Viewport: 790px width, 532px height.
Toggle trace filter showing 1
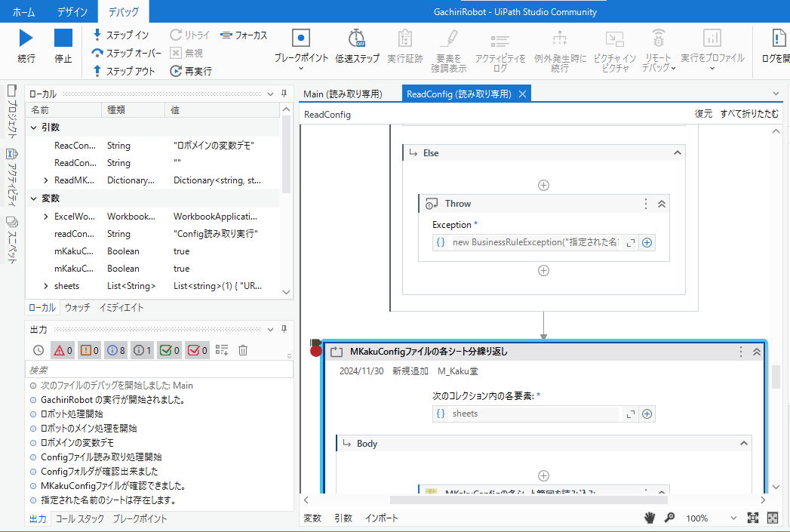coord(143,350)
